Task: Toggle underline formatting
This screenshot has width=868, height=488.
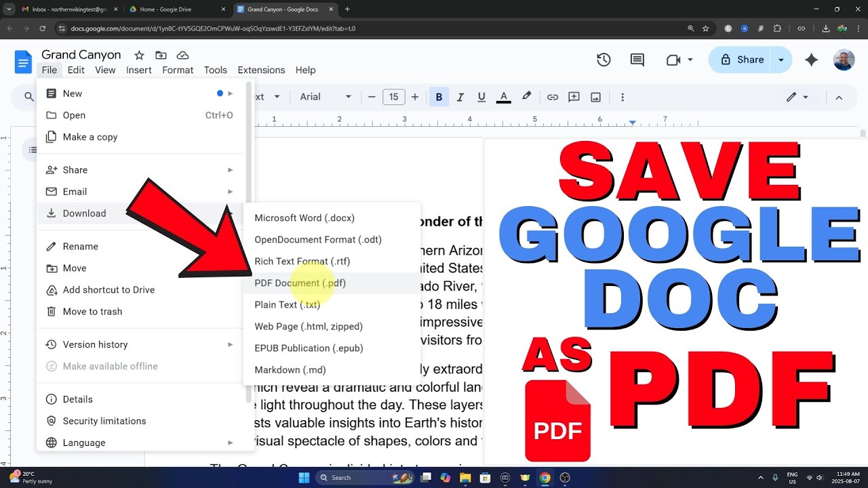Action: tap(481, 97)
